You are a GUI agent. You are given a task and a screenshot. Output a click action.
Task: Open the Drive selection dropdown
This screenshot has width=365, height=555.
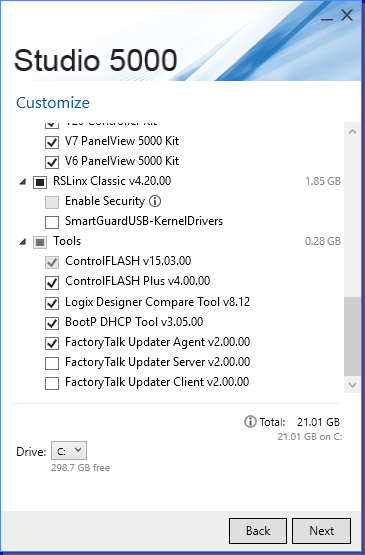[69, 451]
